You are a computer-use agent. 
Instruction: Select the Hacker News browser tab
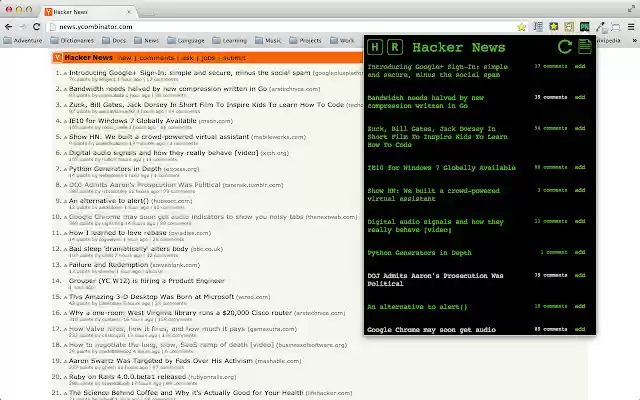click(89, 12)
